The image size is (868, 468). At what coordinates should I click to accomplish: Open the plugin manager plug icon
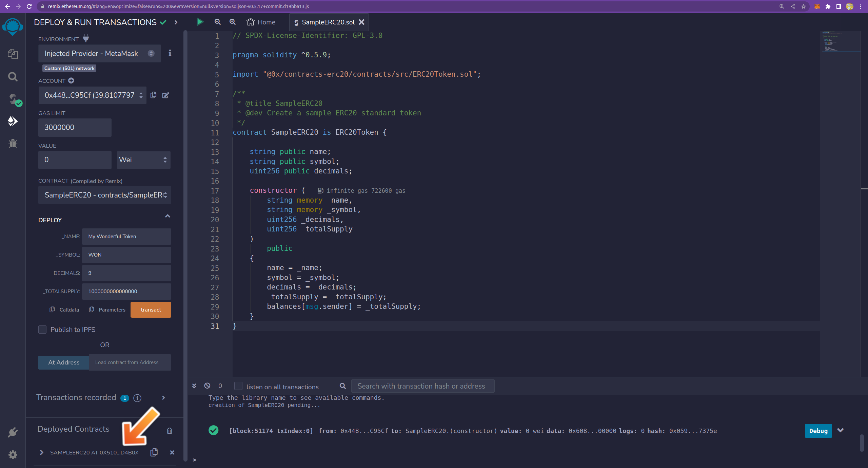coord(13,432)
